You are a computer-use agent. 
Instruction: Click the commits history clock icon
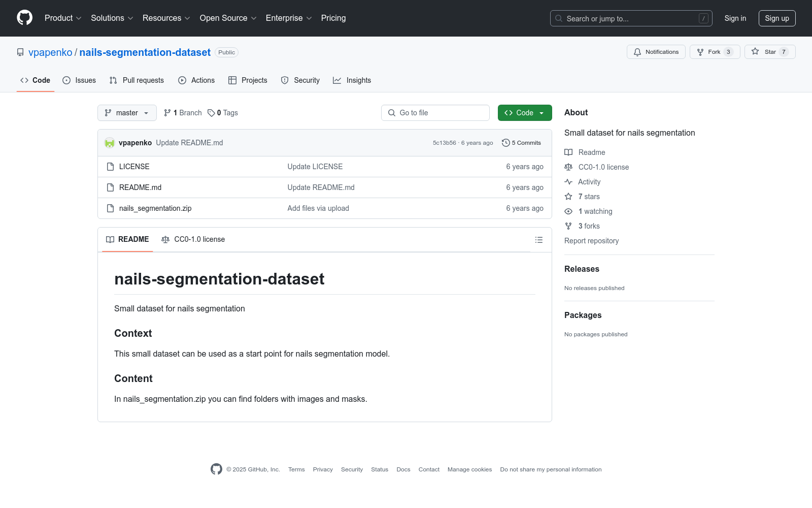click(505, 143)
